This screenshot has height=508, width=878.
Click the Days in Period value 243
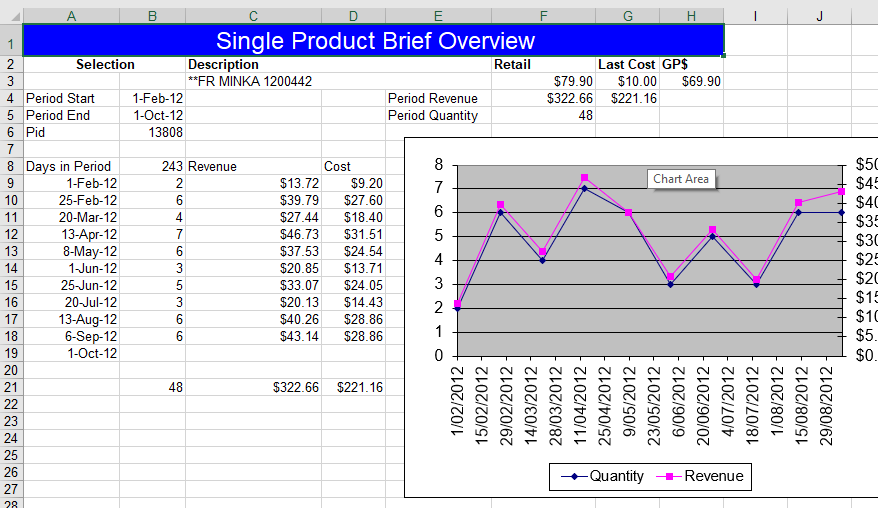tap(152, 166)
